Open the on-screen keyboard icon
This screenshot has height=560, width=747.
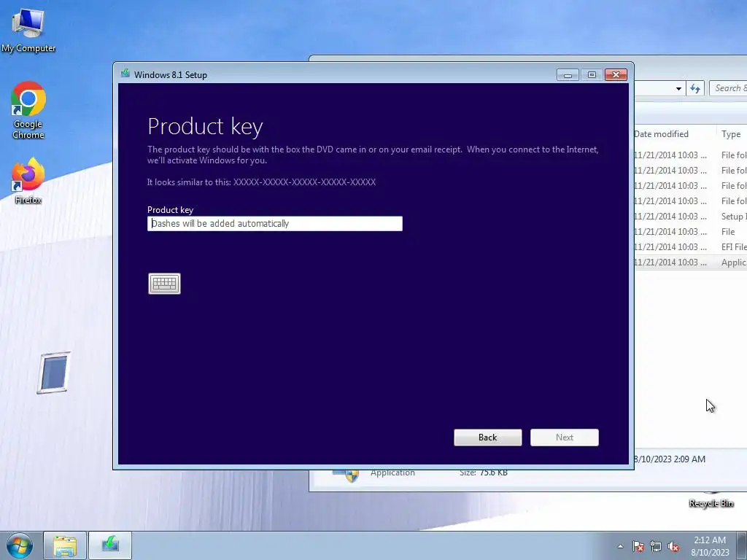click(x=164, y=284)
